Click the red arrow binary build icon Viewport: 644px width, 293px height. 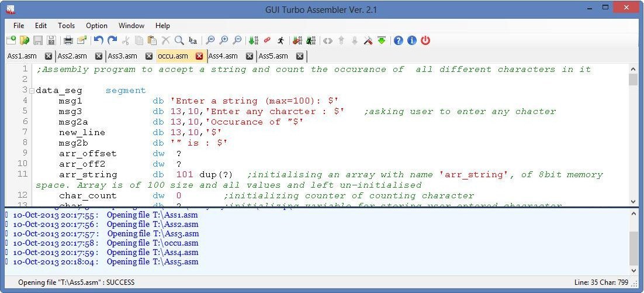click(x=297, y=40)
